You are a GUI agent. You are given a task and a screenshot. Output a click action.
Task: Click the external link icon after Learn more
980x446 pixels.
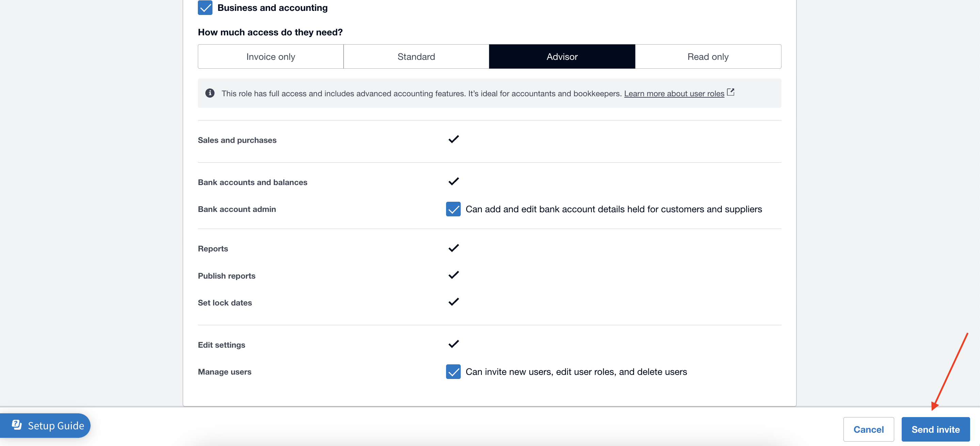(730, 92)
